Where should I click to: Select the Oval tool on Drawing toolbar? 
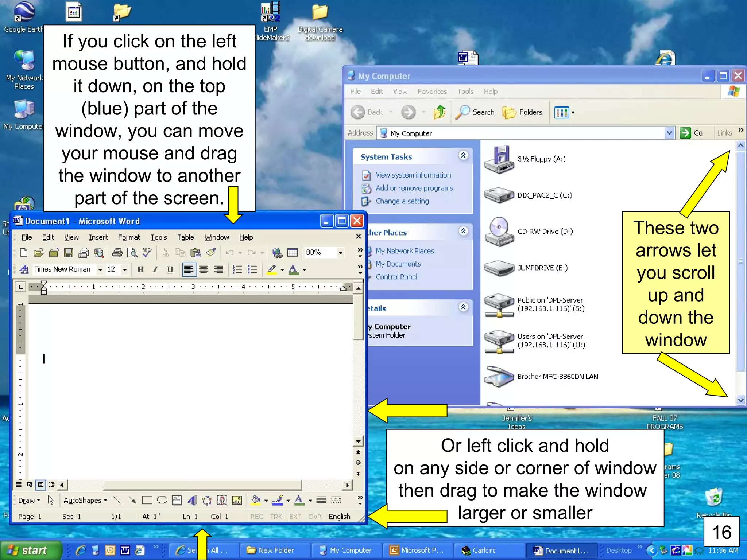[162, 500]
